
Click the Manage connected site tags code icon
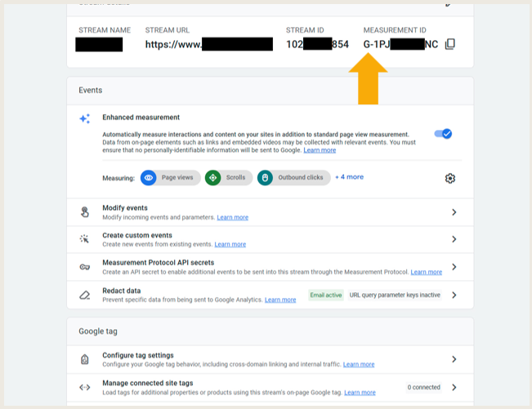point(84,387)
